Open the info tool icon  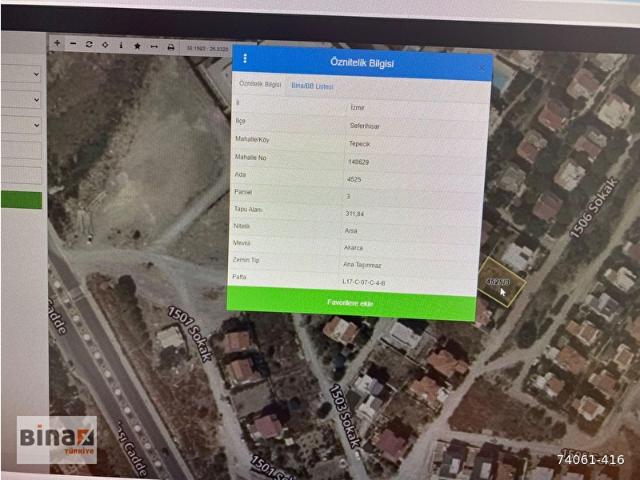(x=121, y=45)
